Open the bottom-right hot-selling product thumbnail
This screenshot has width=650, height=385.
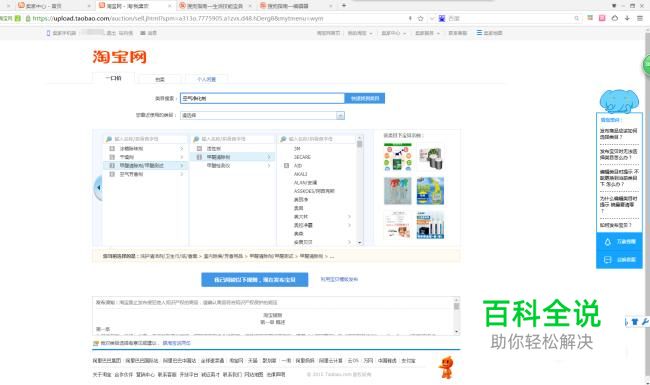pos(430,225)
